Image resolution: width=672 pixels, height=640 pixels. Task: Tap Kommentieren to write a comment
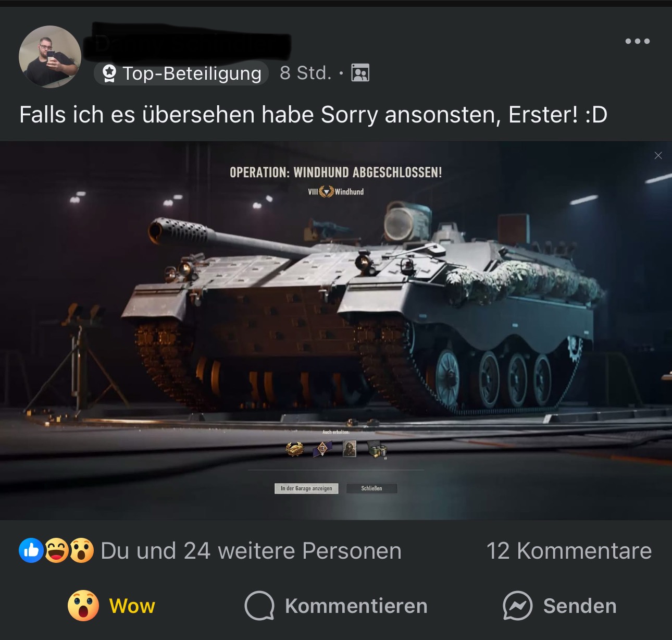pyautogui.click(x=336, y=606)
